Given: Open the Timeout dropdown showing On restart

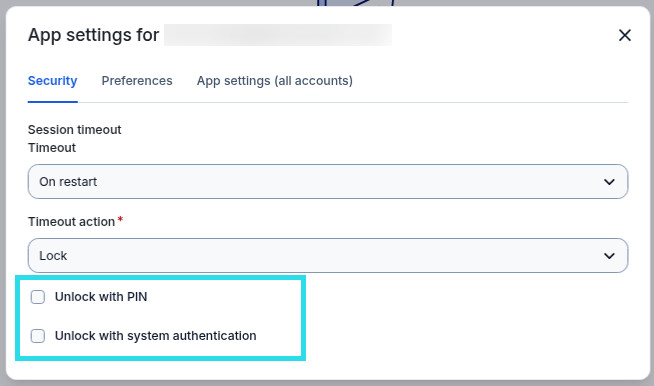Looking at the screenshot, I should [328, 182].
